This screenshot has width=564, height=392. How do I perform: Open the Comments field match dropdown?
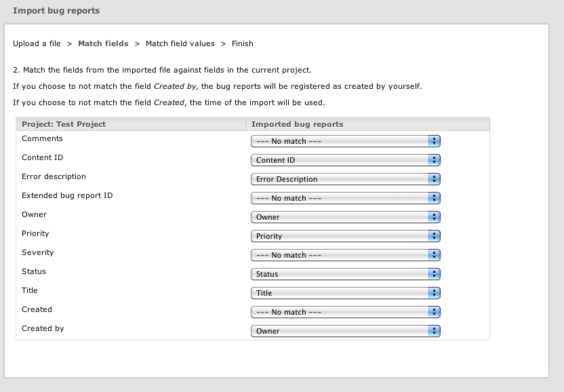pyautogui.click(x=346, y=141)
